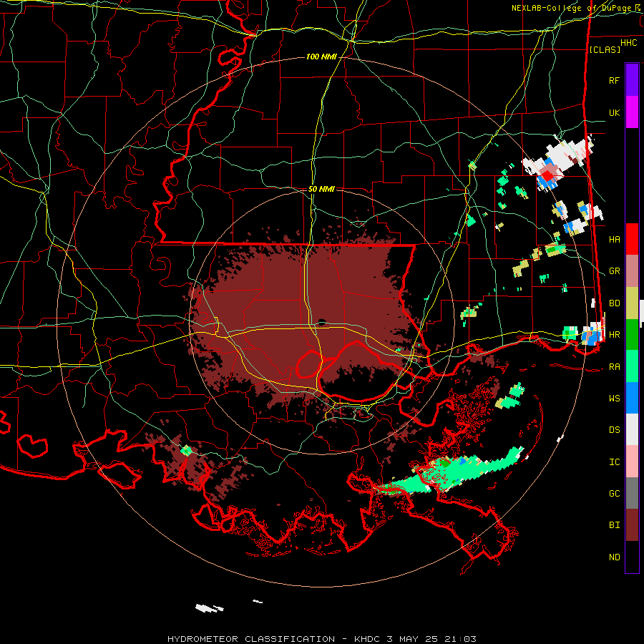Click the red hail core in the northeast storm
644x644 pixels.
click(x=547, y=175)
